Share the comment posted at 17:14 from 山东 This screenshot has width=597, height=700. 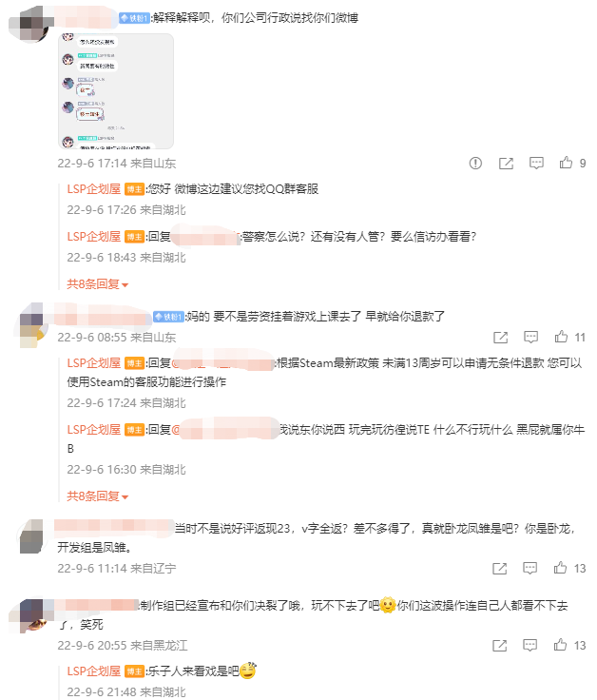click(506, 164)
